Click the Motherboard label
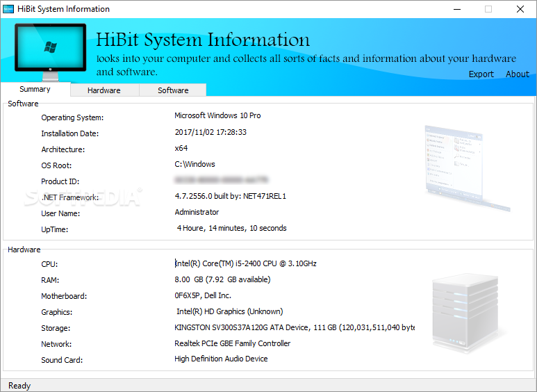The height and width of the screenshot is (392, 537). (64, 296)
